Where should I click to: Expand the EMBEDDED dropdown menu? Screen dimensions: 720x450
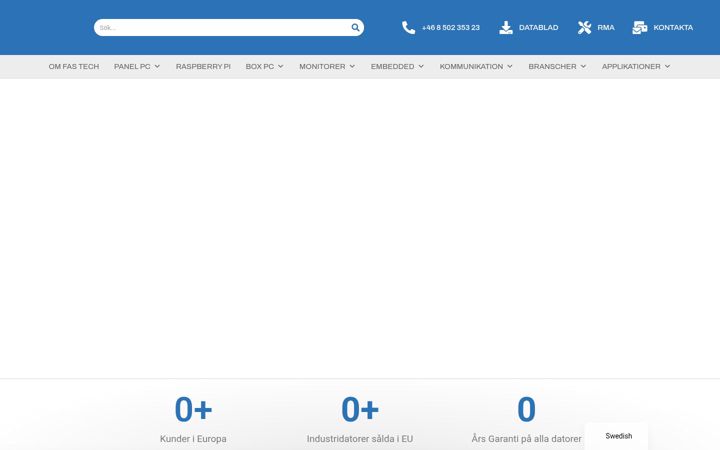pos(397,67)
